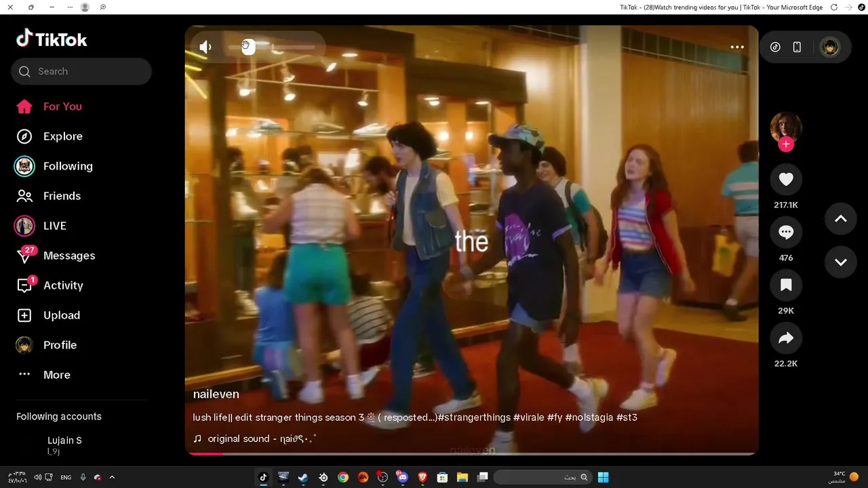This screenshot has height=488, width=868.
Task: Go to the previous video
Action: click(841, 219)
